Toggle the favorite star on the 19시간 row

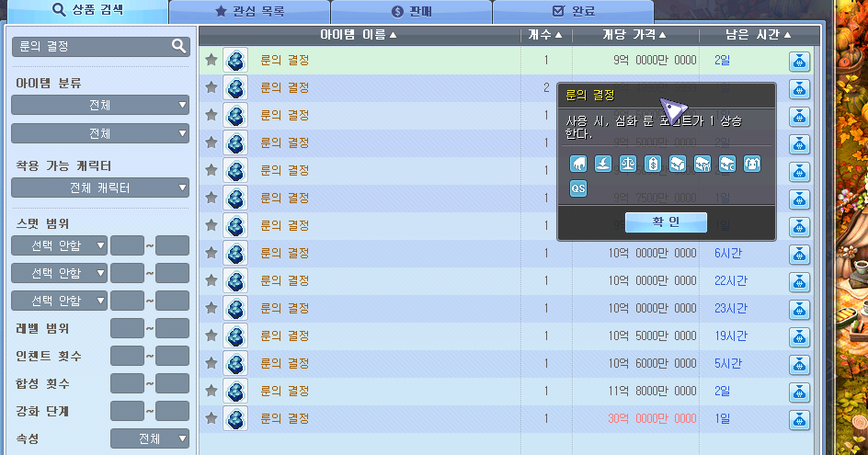[x=211, y=336]
